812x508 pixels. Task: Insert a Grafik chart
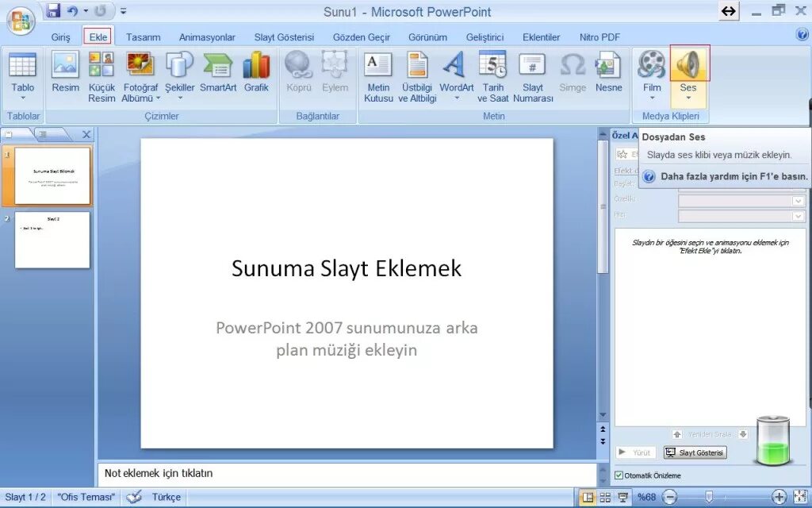pos(256,72)
